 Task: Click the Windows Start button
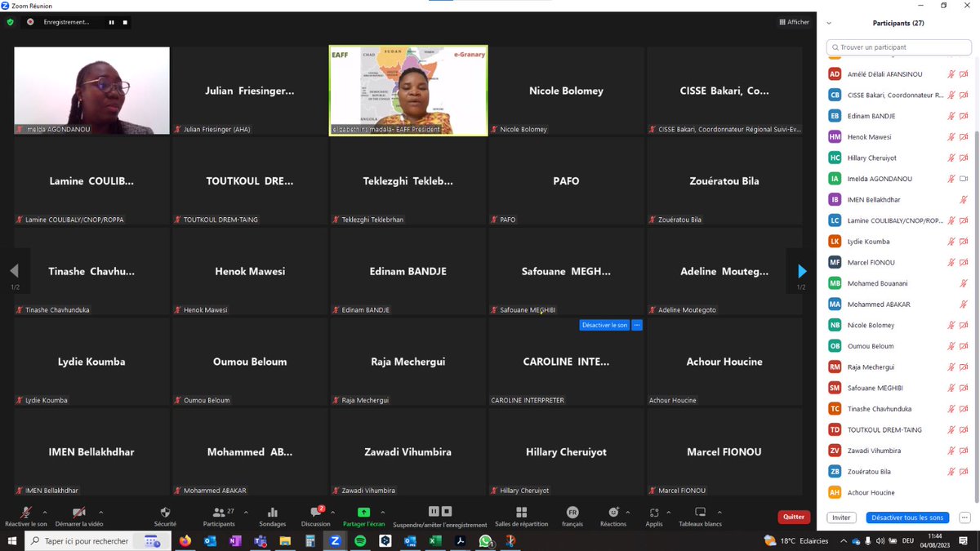click(12, 540)
